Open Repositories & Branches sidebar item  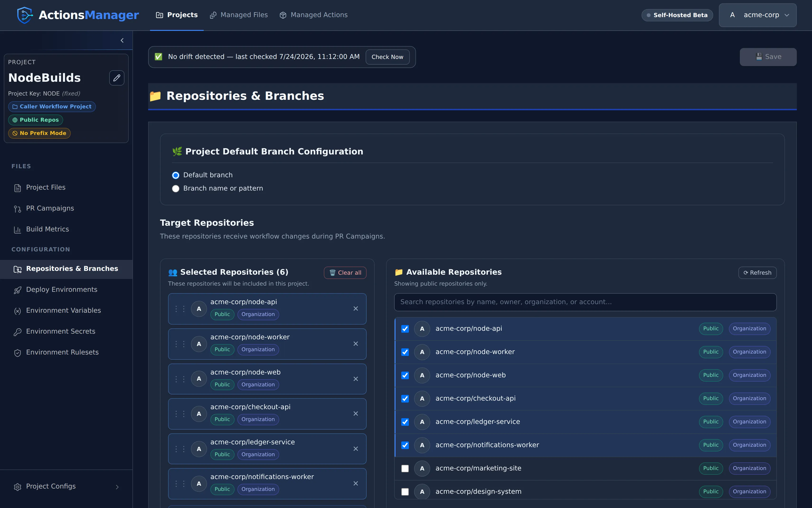click(x=66, y=269)
